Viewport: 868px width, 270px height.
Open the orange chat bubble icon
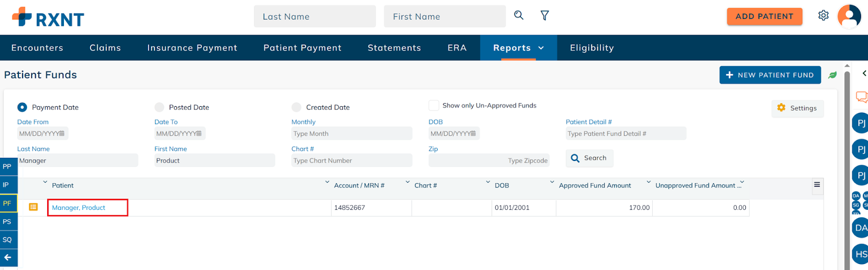click(x=861, y=97)
